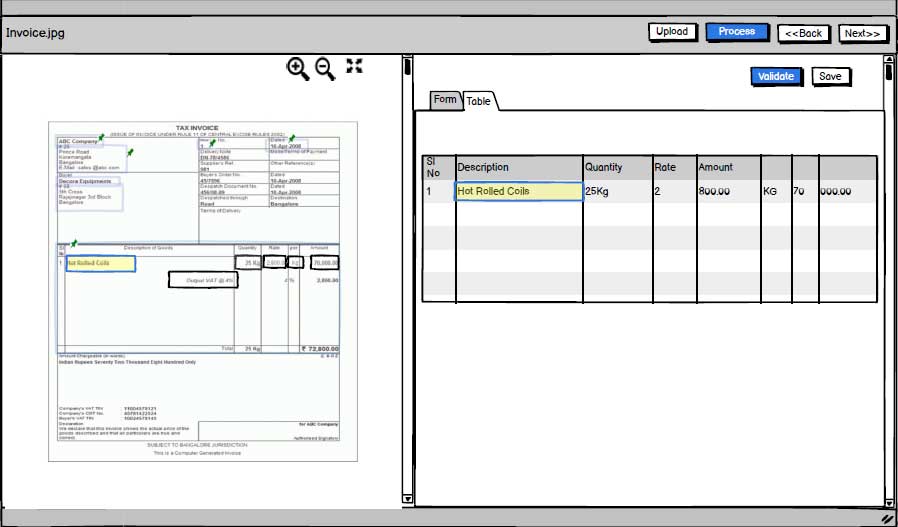Switch to the Form tab
The height and width of the screenshot is (527, 898).
(445, 100)
